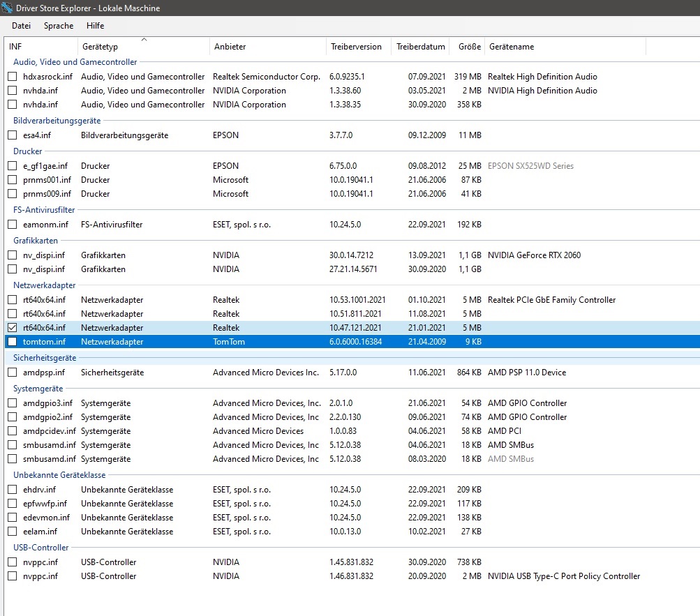
Task: Select the AMD PSP 11.0 Device name
Action: click(527, 373)
